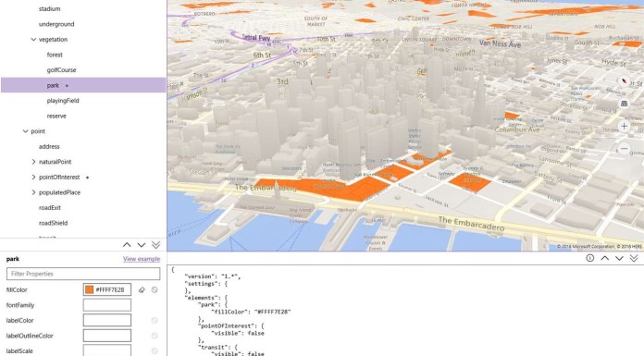This screenshot has width=644, height=356.
Task: Toggle the map tilt view button
Action: coord(624,104)
